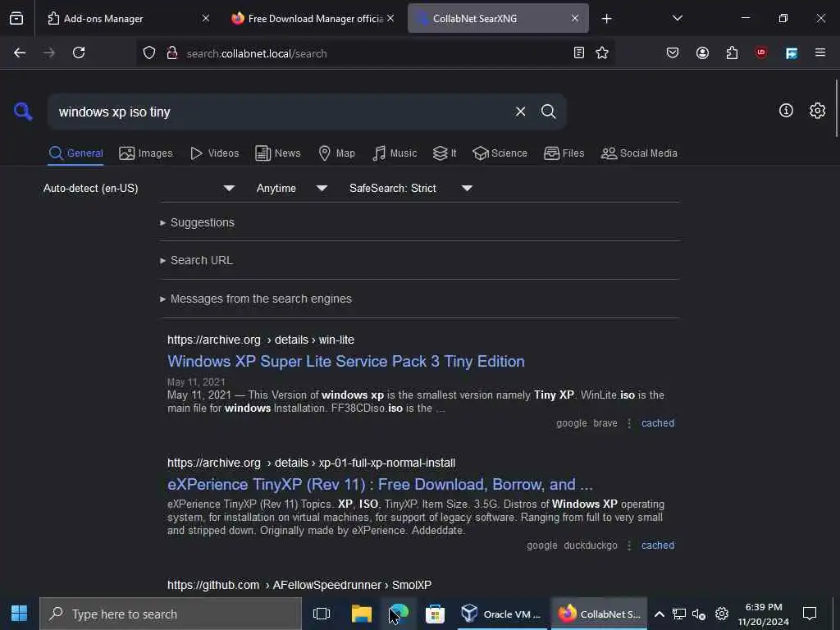
Task: Select the Map search category
Action: pyautogui.click(x=336, y=153)
